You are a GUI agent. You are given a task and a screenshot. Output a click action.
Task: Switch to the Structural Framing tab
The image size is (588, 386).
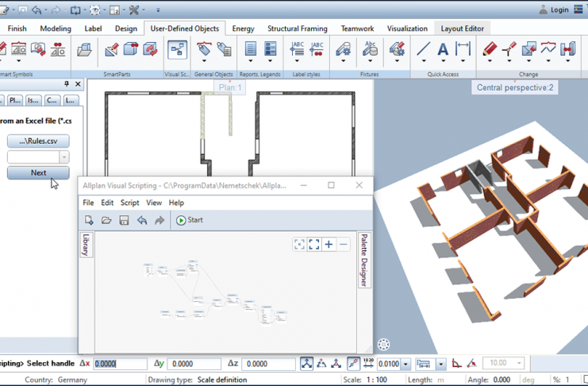297,29
